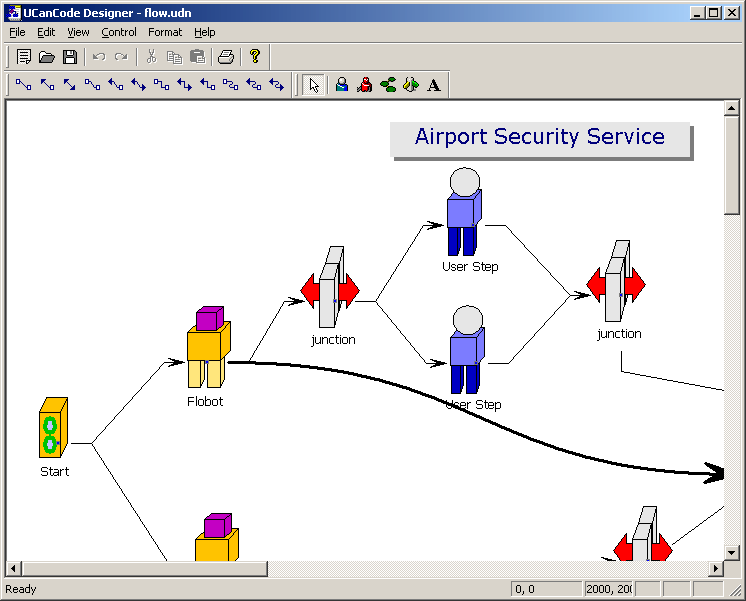Click the Ready status bar text
The width and height of the screenshot is (746, 601).
[x=21, y=589]
